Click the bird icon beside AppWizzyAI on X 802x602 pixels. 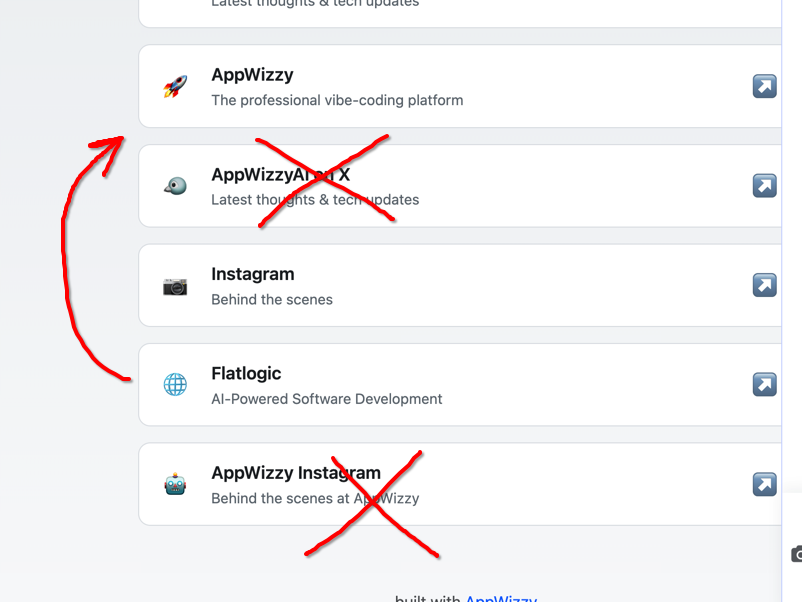click(175, 186)
